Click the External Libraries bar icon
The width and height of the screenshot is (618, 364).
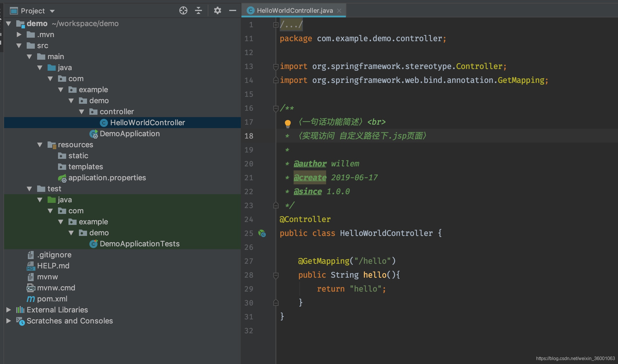(x=20, y=310)
